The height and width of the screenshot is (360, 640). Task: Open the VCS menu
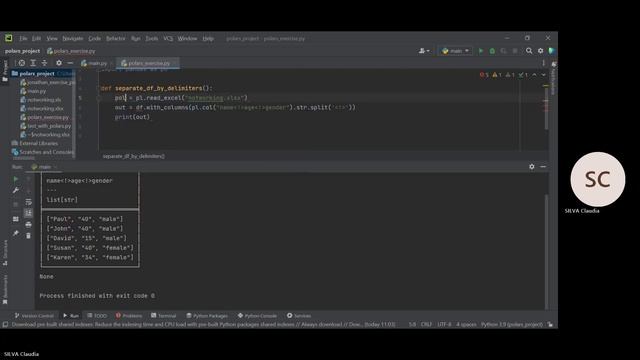click(168, 38)
